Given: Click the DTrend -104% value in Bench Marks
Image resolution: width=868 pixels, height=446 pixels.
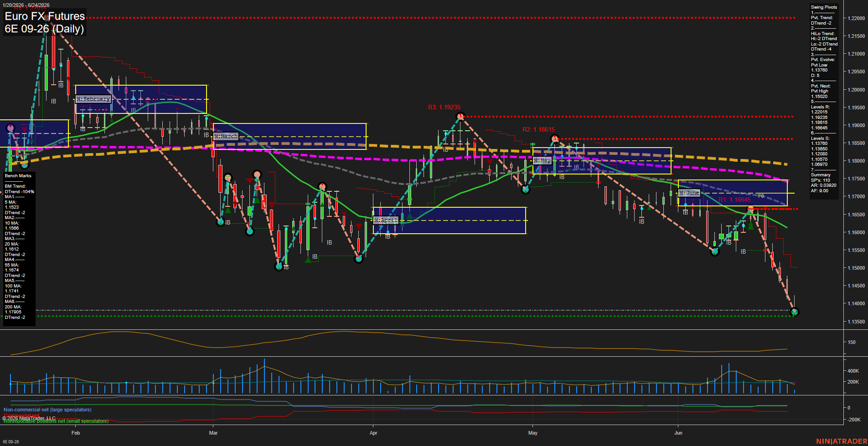Looking at the screenshot, I should point(20,192).
